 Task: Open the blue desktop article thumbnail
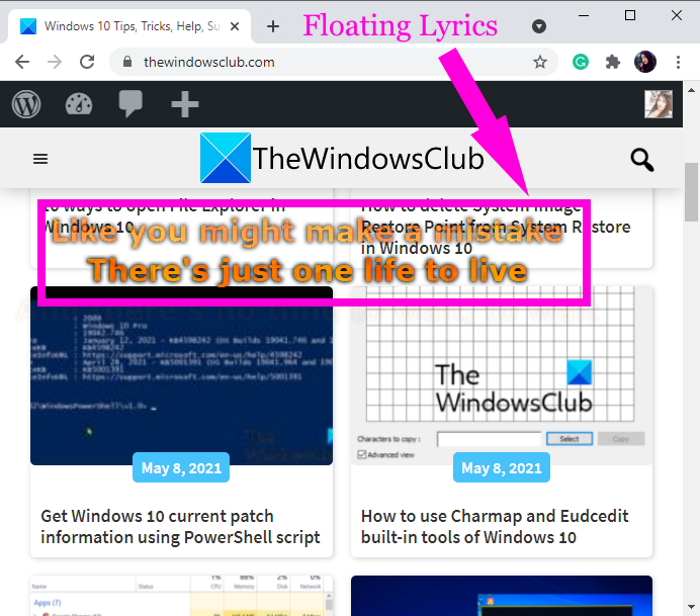pyautogui.click(x=501, y=595)
